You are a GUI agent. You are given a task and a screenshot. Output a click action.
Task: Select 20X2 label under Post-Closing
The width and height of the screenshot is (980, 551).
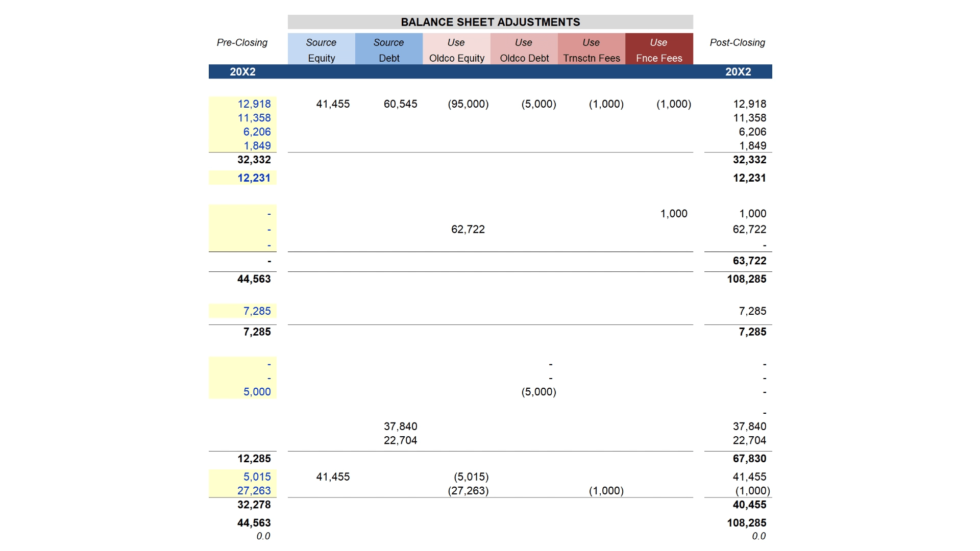coord(738,72)
